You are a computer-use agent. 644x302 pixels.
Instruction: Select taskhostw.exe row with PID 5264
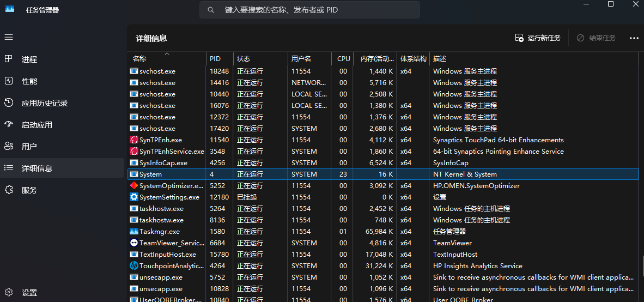383,209
